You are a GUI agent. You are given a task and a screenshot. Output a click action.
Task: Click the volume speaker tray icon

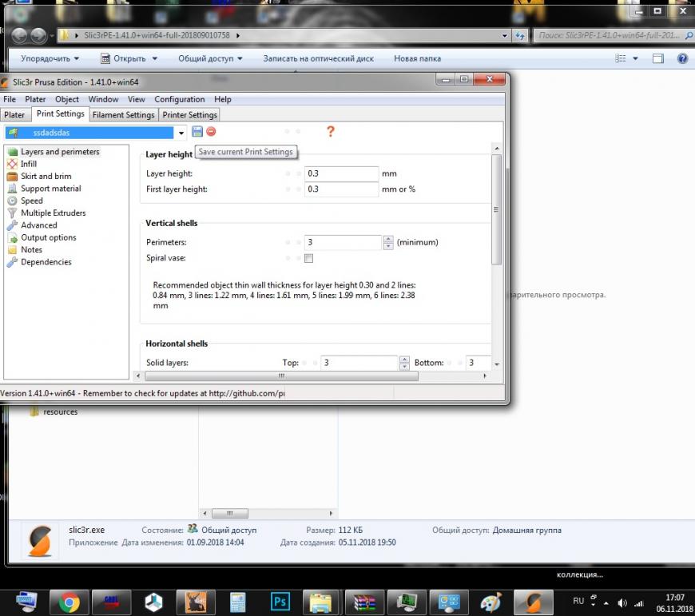622,602
